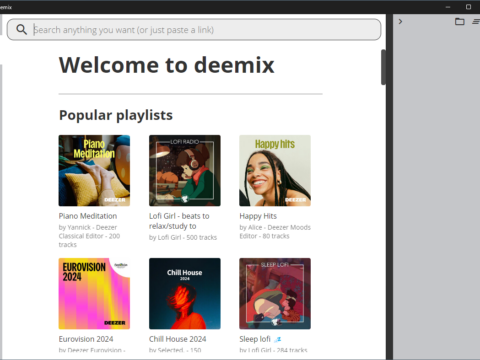Viewport: 480px width, 360px height.
Task: Select the Sleep lofi title text
Action: pos(255,339)
